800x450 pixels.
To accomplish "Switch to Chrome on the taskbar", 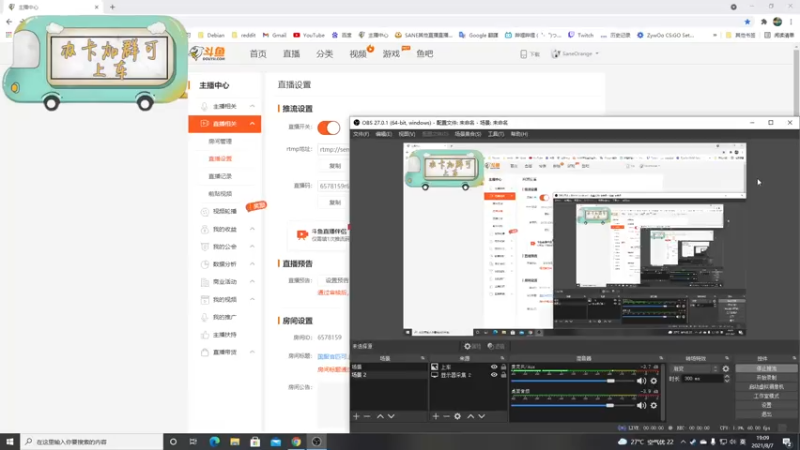I will pyautogui.click(x=296, y=441).
